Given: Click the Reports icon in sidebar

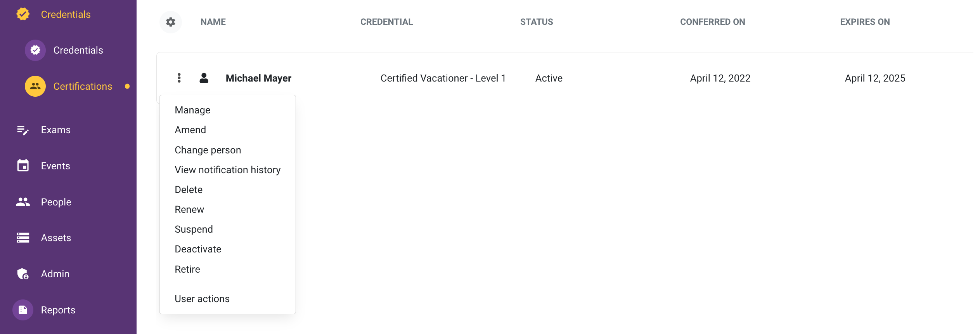Looking at the screenshot, I should tap(23, 310).
